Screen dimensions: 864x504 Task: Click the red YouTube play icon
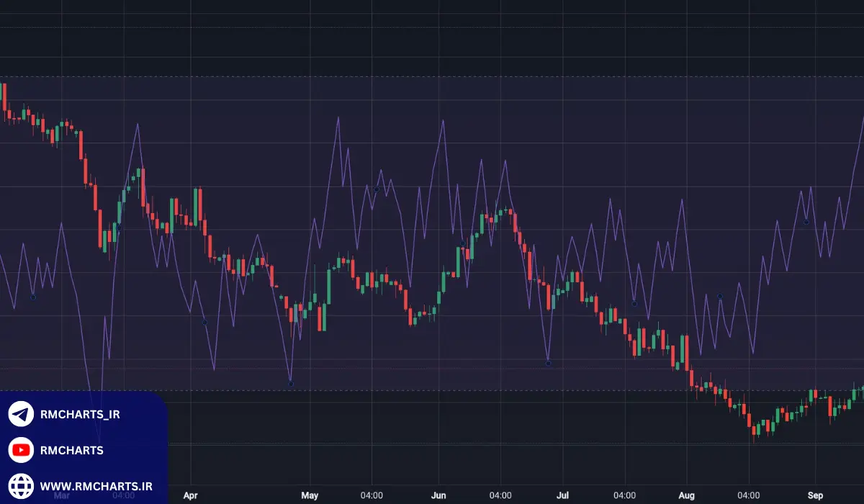coord(21,450)
